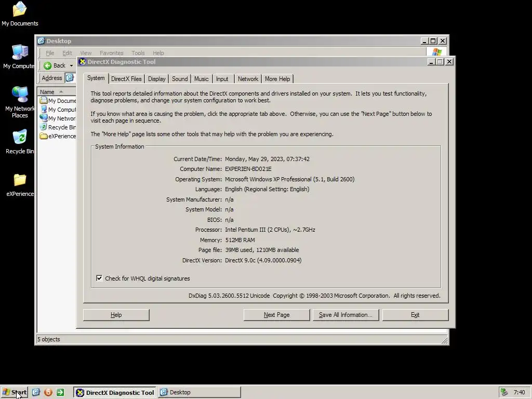The image size is (532, 399).
Task: Launch the blue quick launch icon beside Start
Action: (36, 392)
